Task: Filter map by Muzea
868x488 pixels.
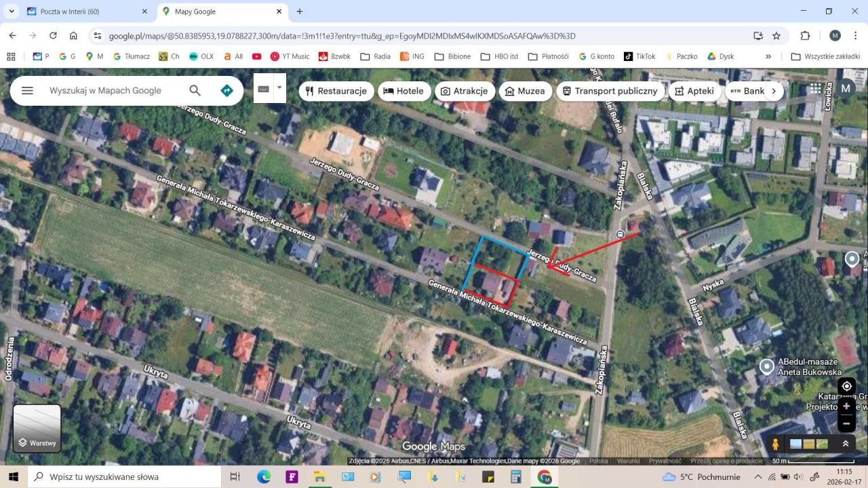Action: [526, 91]
